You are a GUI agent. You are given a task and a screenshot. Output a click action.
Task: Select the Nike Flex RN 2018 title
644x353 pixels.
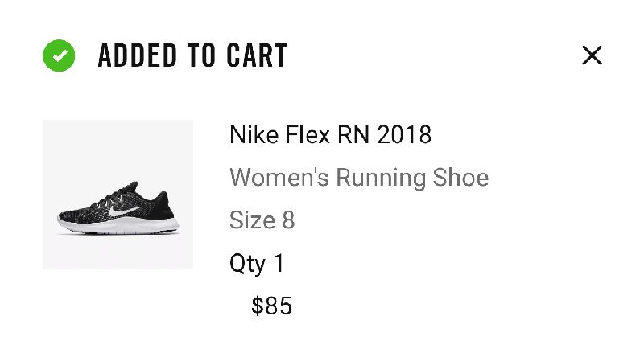click(330, 134)
